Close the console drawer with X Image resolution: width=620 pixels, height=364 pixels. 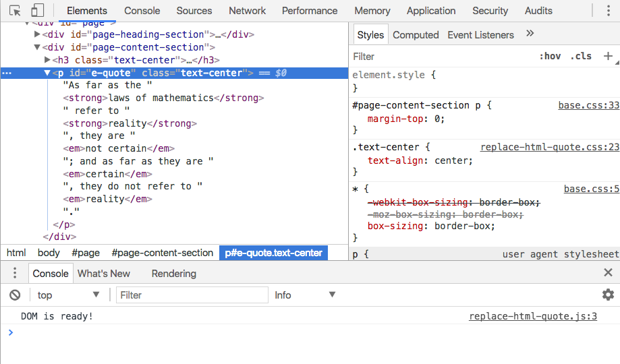point(608,272)
